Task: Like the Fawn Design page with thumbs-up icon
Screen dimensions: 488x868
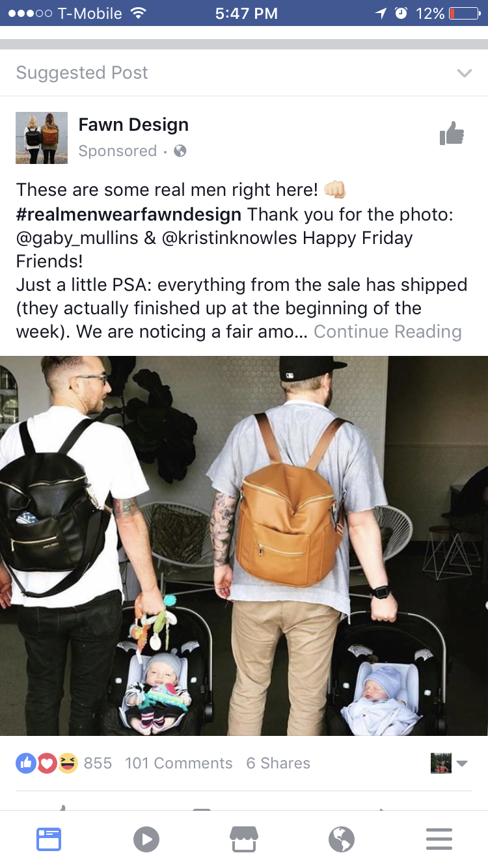Action: pos(452,134)
